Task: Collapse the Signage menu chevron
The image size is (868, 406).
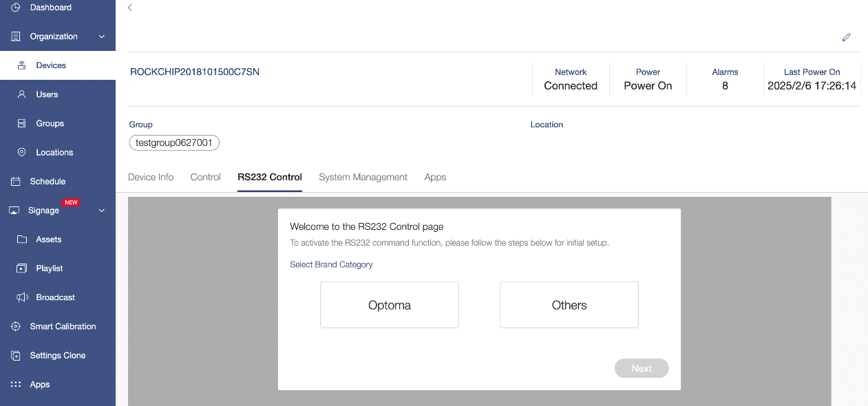Action: [x=102, y=211]
